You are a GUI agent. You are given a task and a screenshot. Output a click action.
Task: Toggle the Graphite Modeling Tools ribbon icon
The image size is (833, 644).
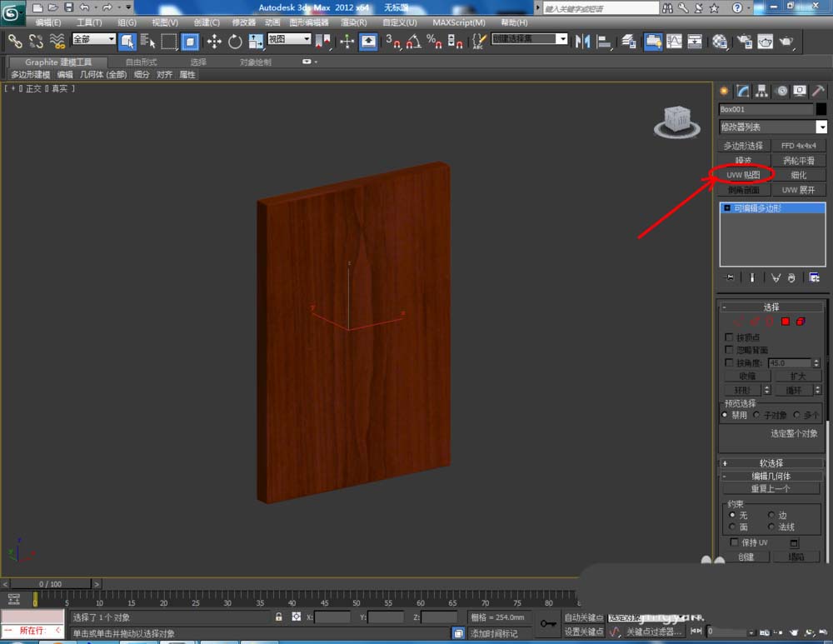653,41
